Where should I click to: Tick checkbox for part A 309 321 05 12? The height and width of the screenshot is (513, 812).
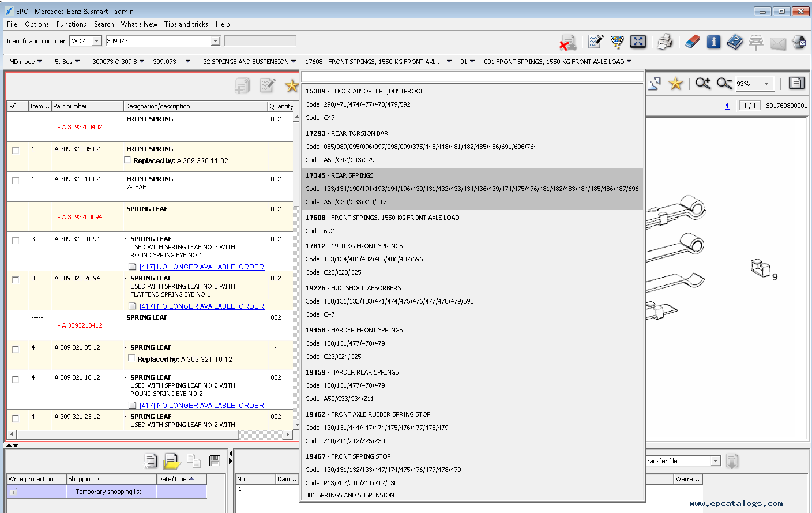(x=16, y=349)
